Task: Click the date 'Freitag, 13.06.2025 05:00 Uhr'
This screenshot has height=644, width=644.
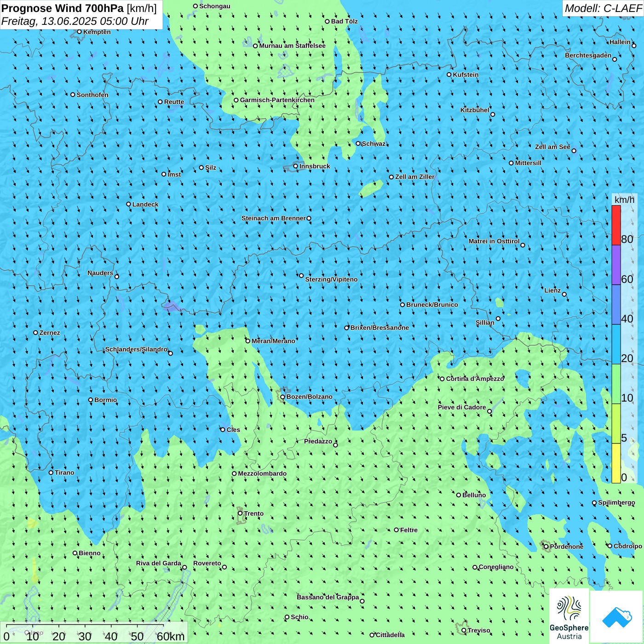Action: 75,21
